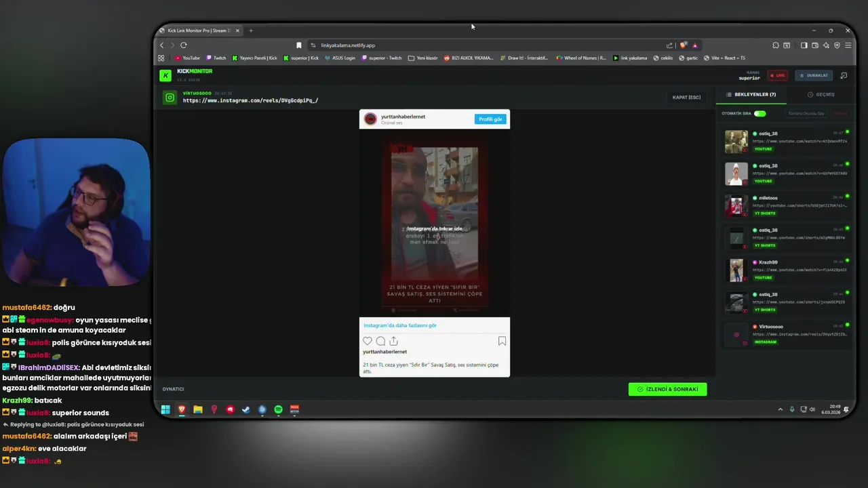Select the Krazh99 YOUTUBE queue item
Viewport: 868px width, 488px height.
point(787,270)
